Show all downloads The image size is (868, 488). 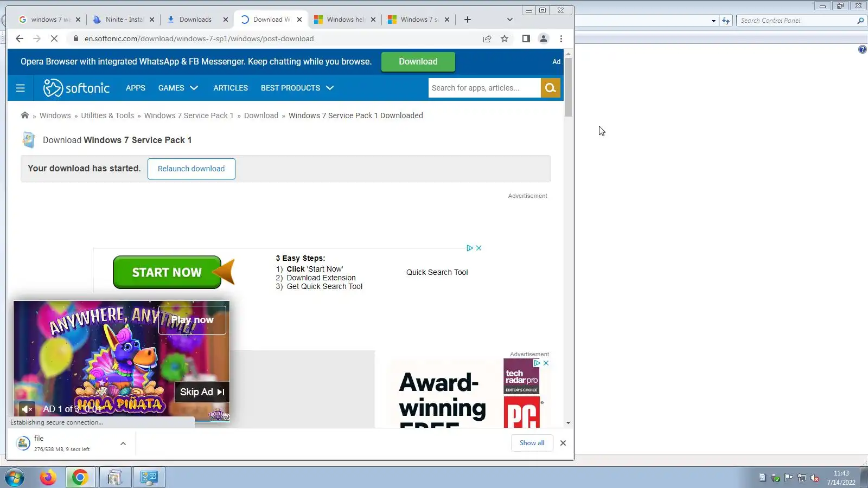[532, 443]
